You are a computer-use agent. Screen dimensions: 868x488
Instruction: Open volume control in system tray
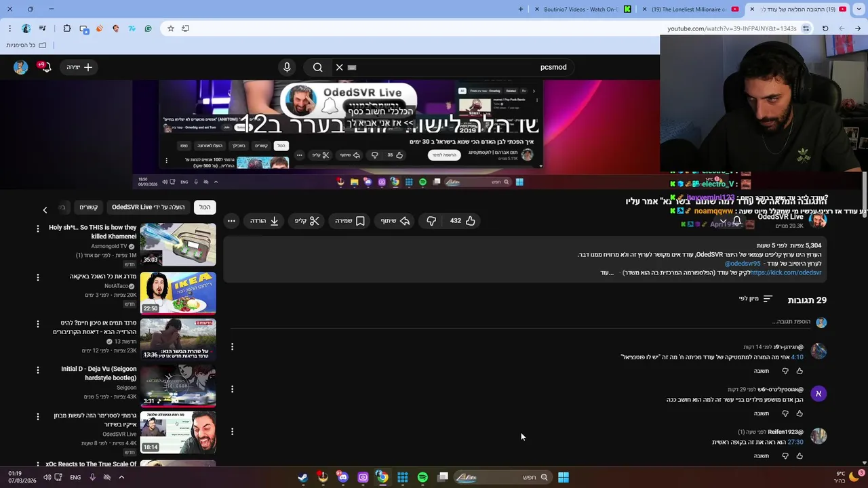coord(47,477)
